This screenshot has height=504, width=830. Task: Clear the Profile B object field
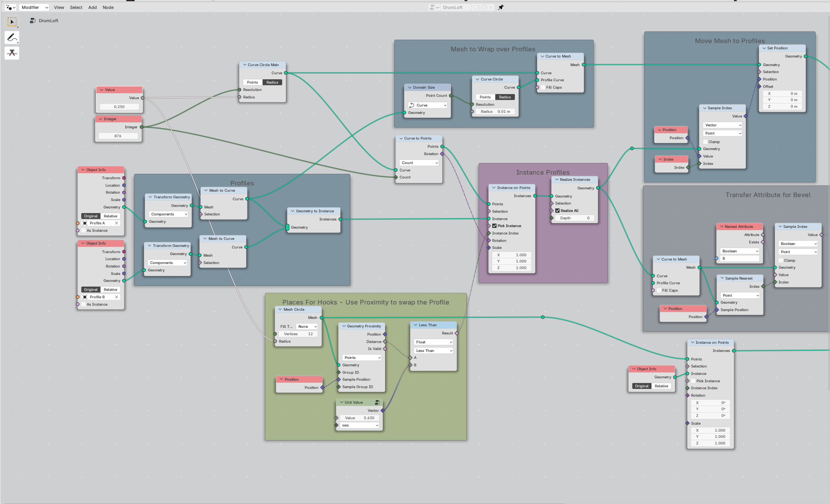pyautogui.click(x=116, y=297)
